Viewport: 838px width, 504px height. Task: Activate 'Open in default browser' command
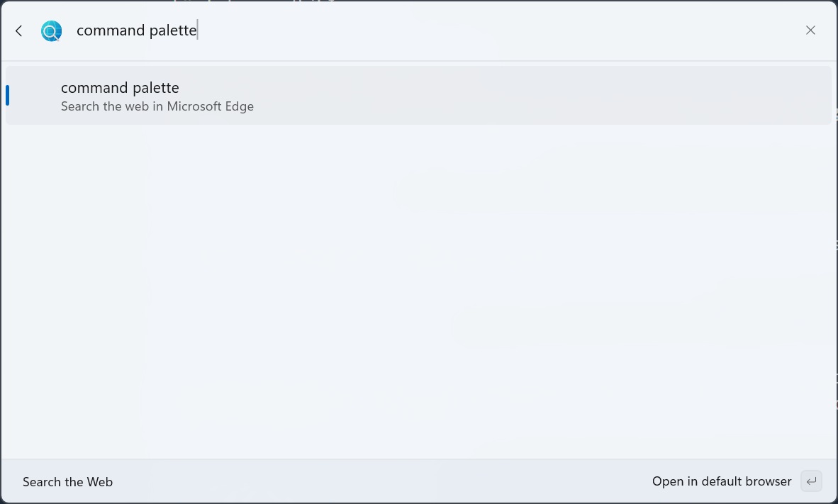pos(722,481)
